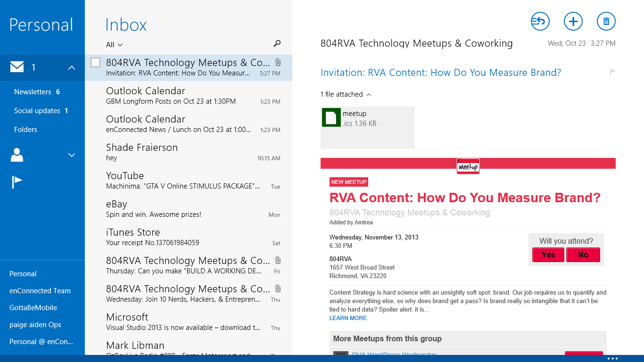644x362 pixels.
Task: Open the eBay 'Spin and win' email
Action: [x=189, y=208]
